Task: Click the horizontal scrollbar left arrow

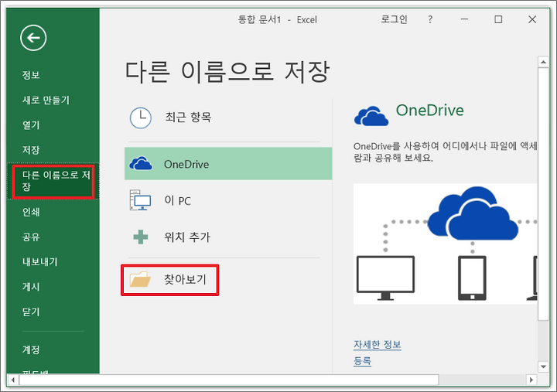Action: click(x=13, y=380)
